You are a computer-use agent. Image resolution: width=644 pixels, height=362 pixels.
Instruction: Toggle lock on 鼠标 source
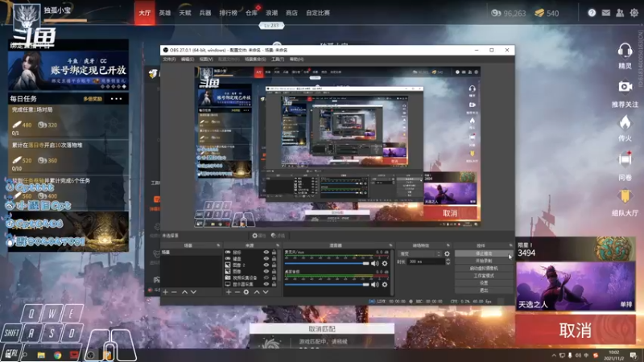point(274,253)
